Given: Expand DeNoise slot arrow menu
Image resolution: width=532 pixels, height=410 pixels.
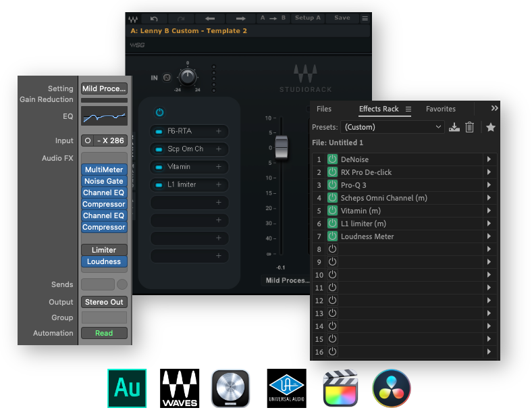Looking at the screenshot, I should click(489, 159).
